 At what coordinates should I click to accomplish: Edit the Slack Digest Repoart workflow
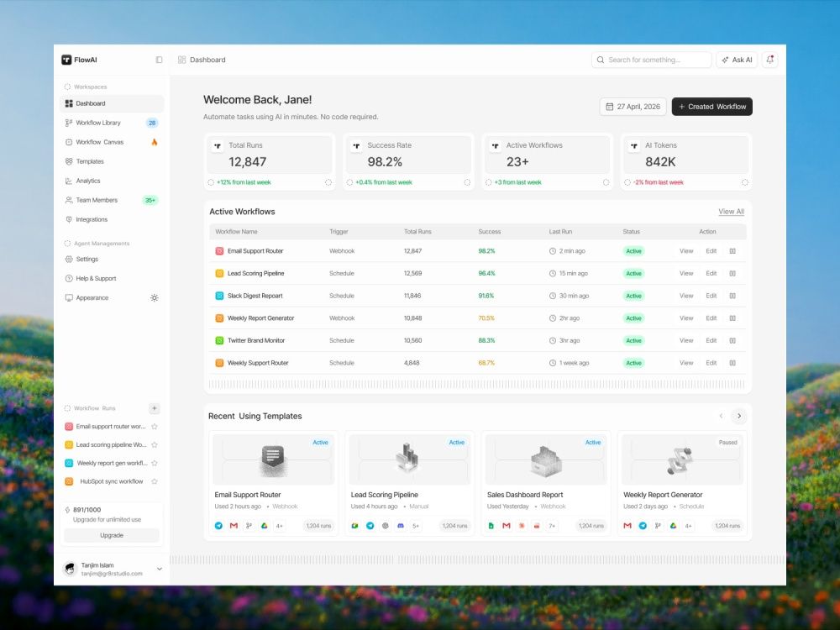[711, 296]
